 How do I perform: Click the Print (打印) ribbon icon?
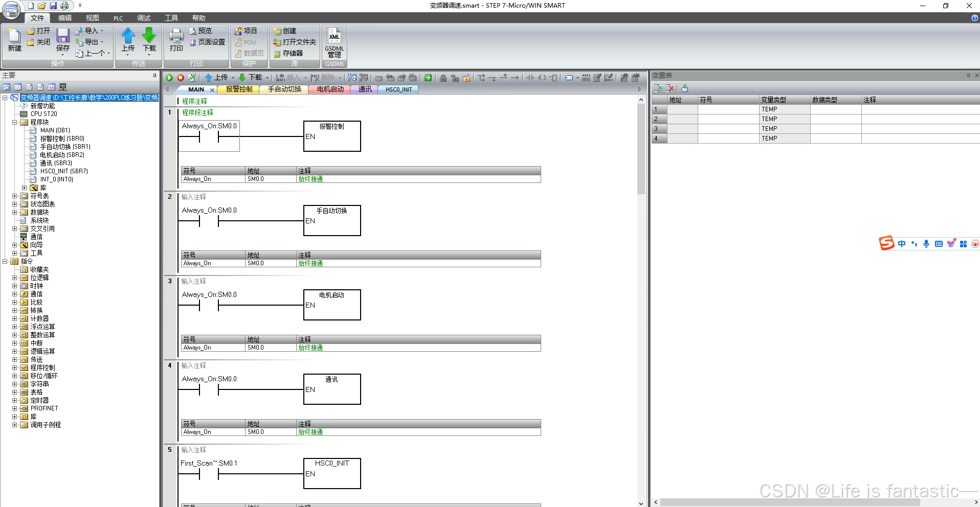coord(176,40)
